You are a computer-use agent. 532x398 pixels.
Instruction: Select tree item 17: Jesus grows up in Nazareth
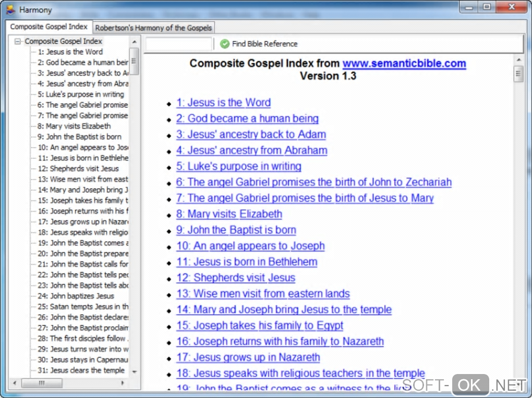(83, 222)
